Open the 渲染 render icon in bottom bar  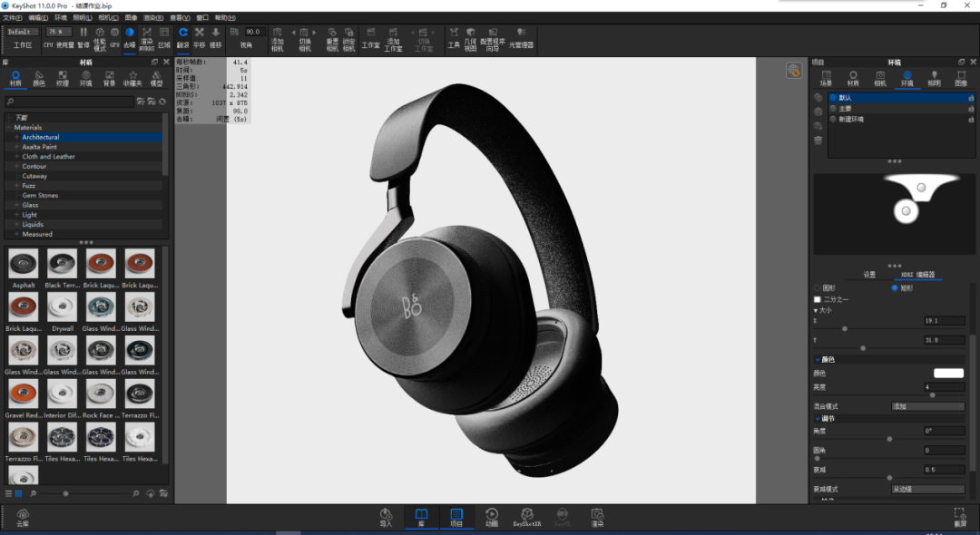pyautogui.click(x=597, y=517)
